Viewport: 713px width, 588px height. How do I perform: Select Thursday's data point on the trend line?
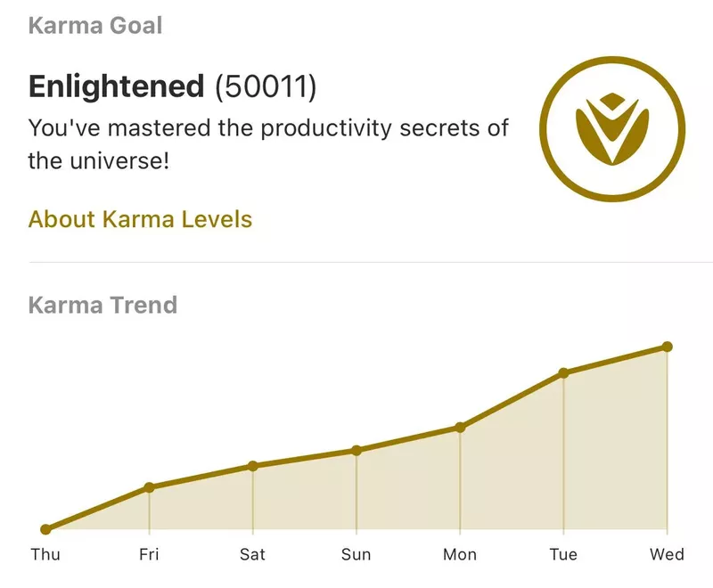45,529
